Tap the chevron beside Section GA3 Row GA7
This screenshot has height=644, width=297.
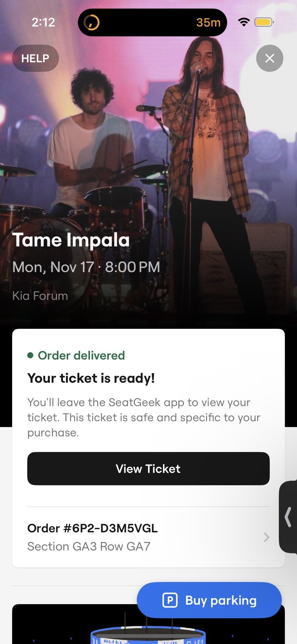tap(266, 537)
